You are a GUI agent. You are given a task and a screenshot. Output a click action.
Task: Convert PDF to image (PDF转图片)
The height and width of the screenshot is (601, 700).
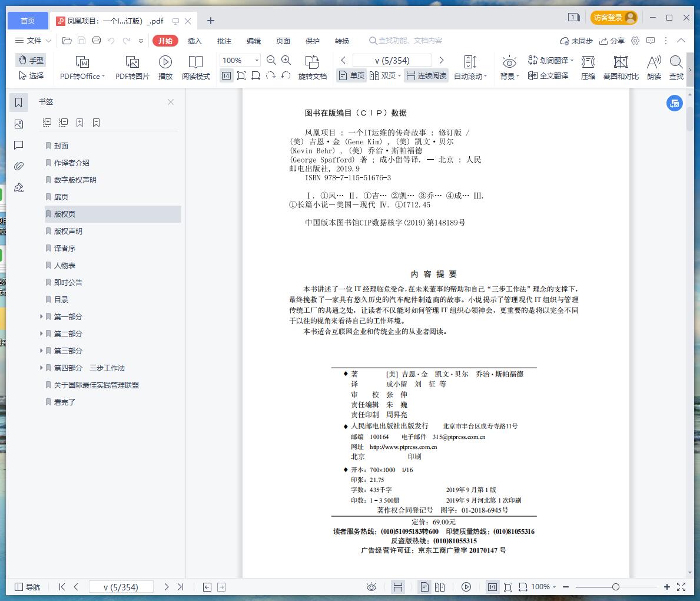pos(132,68)
